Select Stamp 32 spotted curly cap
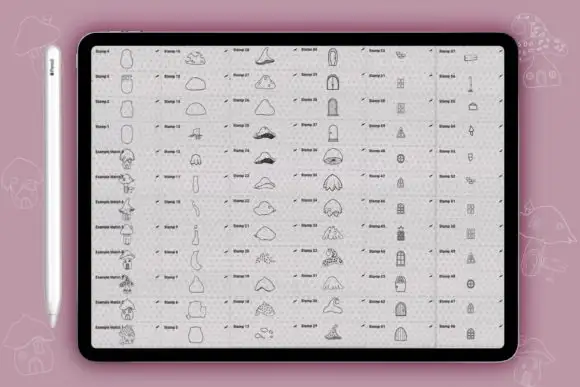Screen dimensions: 580x387 pos(333,258)
